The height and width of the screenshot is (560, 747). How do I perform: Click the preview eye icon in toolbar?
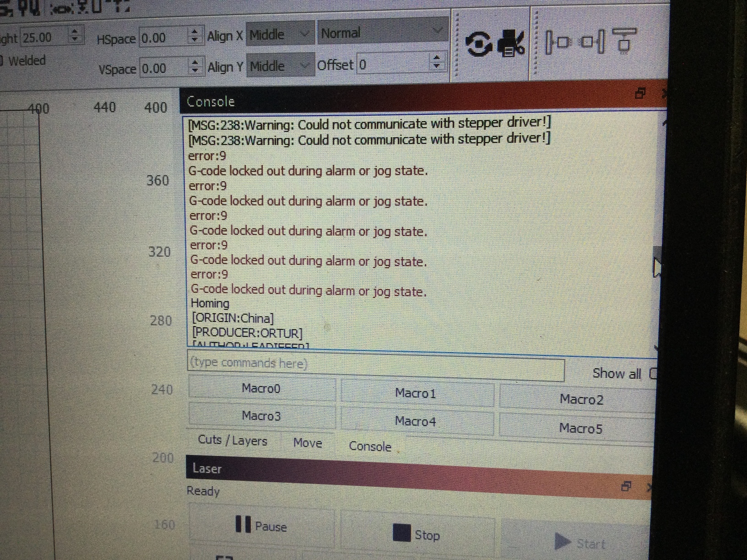point(479,45)
